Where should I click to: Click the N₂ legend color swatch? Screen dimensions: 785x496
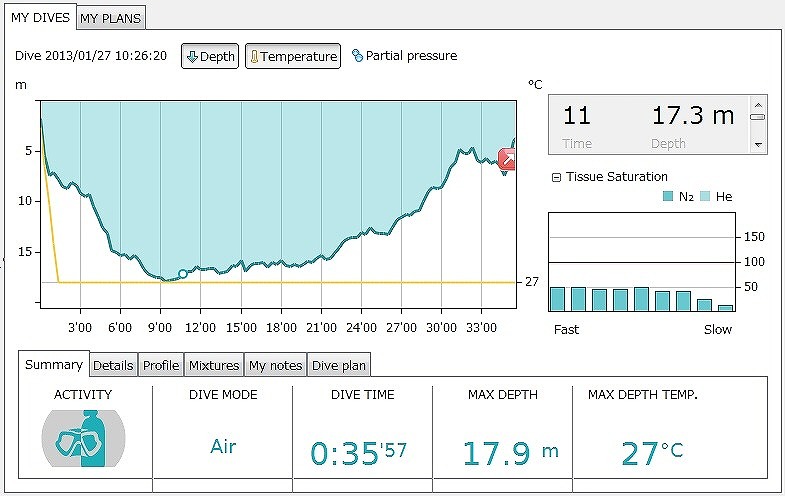pos(669,197)
